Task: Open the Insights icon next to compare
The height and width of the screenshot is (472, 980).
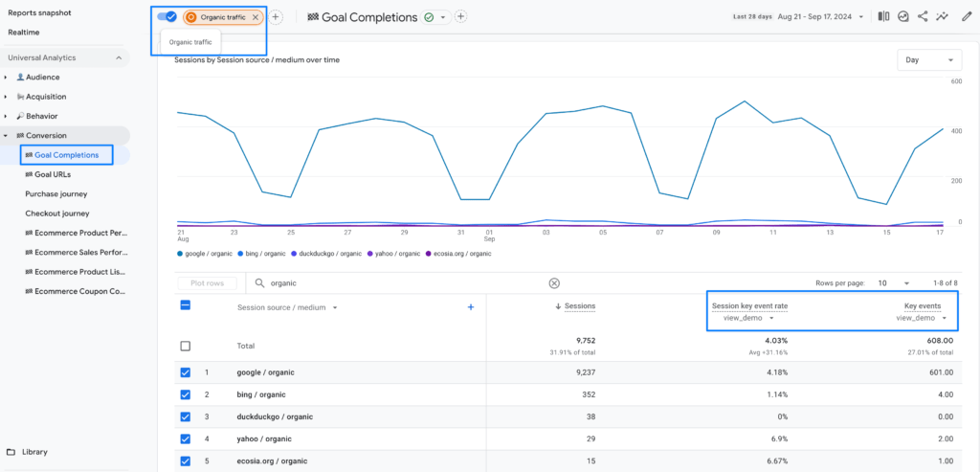Action: [x=903, y=16]
